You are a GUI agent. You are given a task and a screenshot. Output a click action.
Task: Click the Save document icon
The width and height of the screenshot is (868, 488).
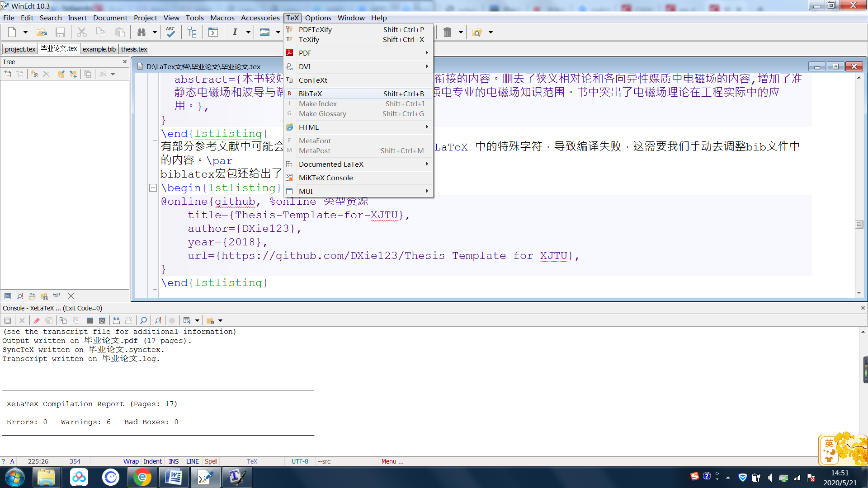click(60, 32)
